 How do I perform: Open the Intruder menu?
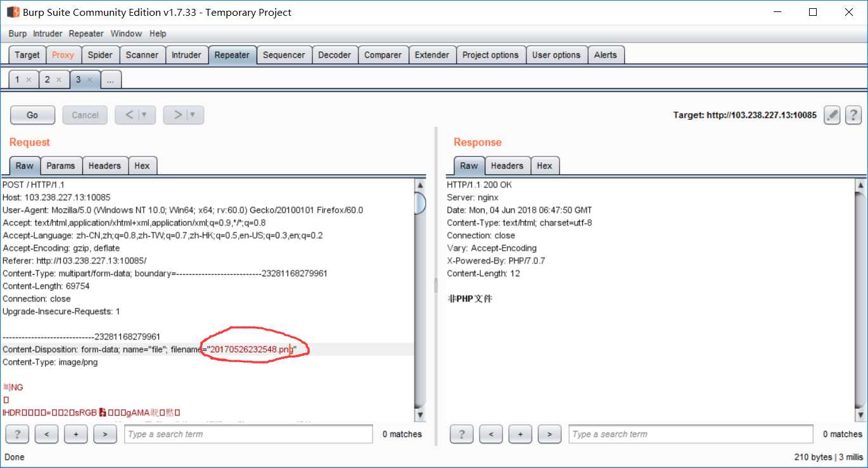[x=48, y=34]
